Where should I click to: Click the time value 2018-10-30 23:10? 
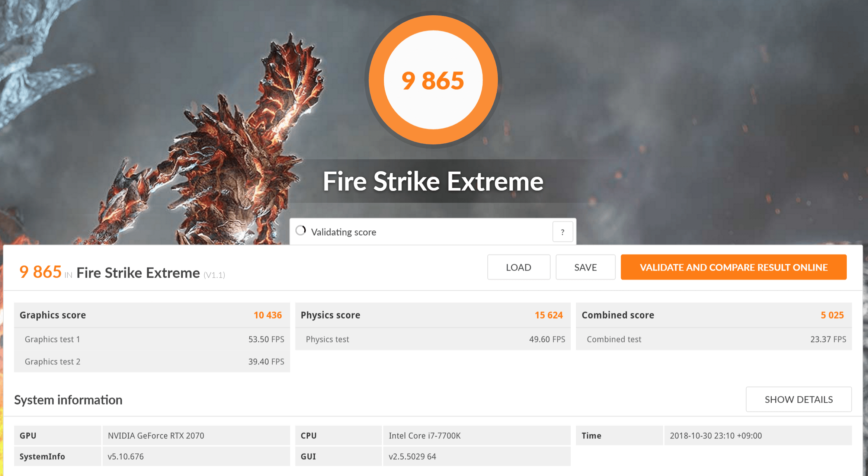point(716,436)
